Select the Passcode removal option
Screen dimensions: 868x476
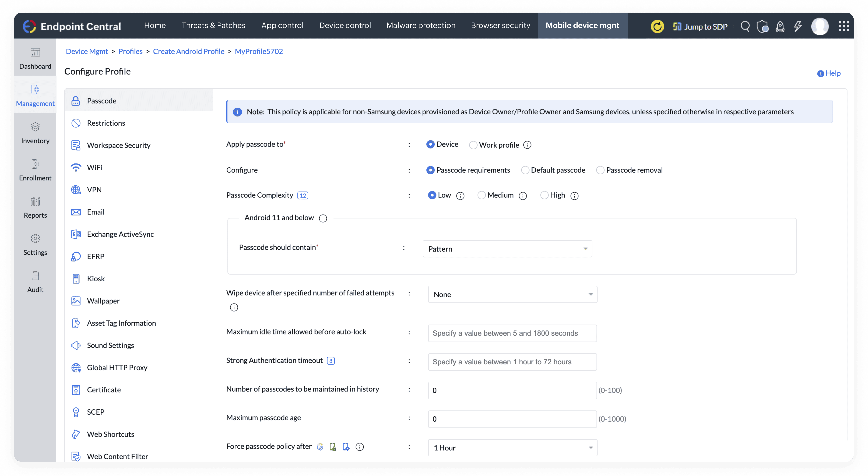[600, 170]
